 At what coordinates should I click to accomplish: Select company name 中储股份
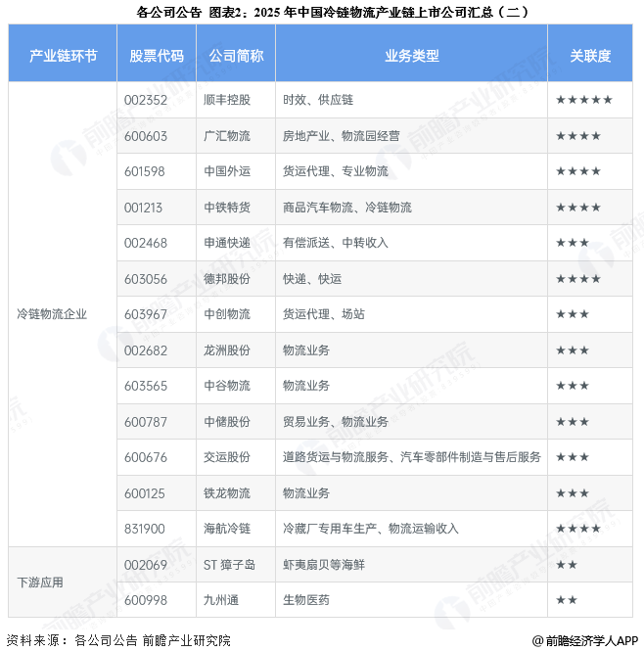(227, 422)
